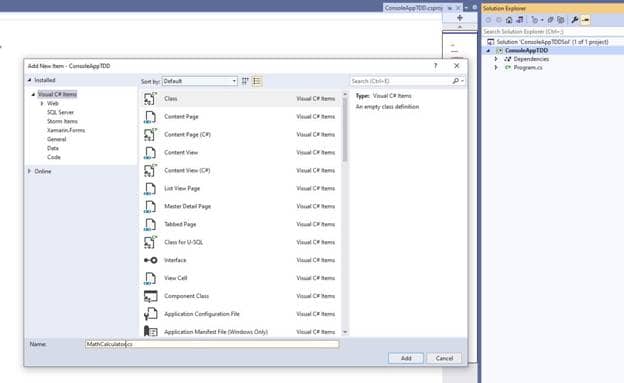Viewport: 624px width, 383px height.
Task: Expand the Web node under Visual C# Items
Action: coord(42,104)
